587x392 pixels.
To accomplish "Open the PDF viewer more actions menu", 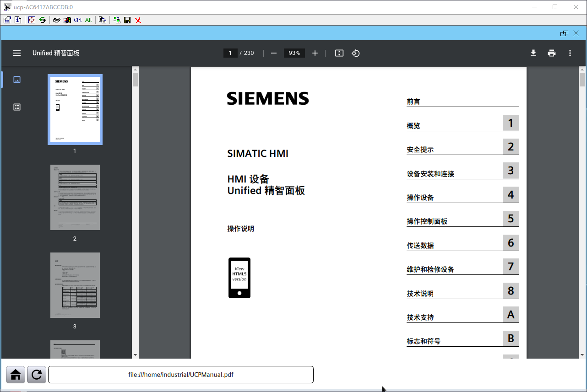I will (x=570, y=53).
